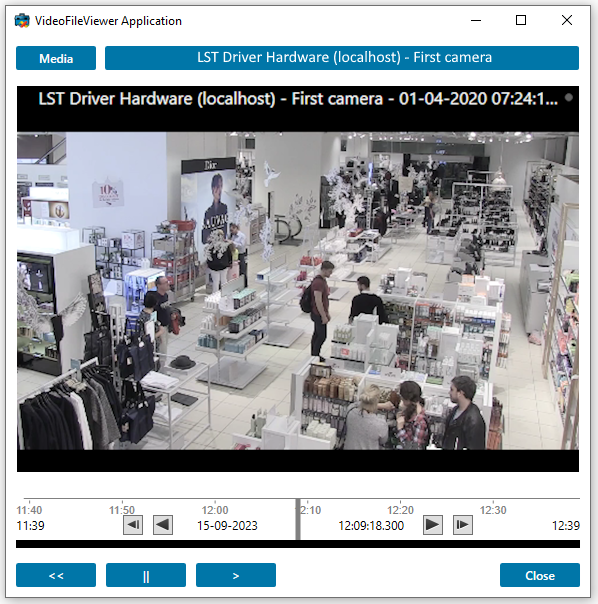Click the previous frame step icon
Screen dimensions: 598x604
point(133,525)
